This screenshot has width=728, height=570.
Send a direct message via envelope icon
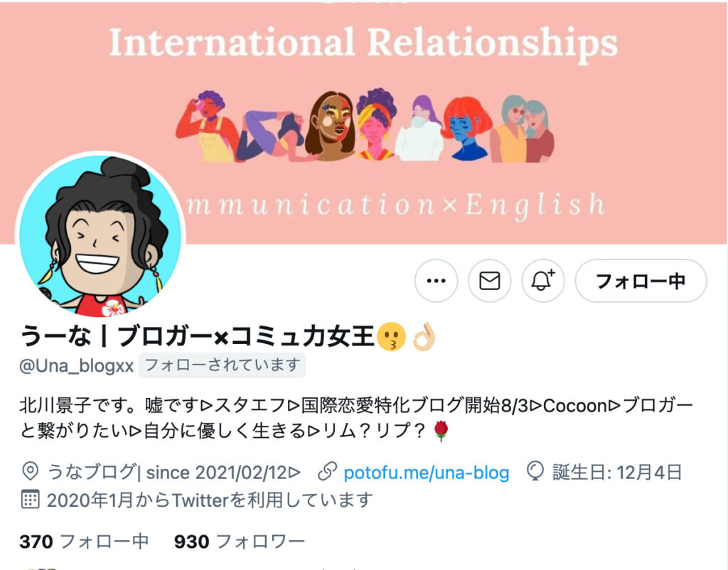coord(489,281)
